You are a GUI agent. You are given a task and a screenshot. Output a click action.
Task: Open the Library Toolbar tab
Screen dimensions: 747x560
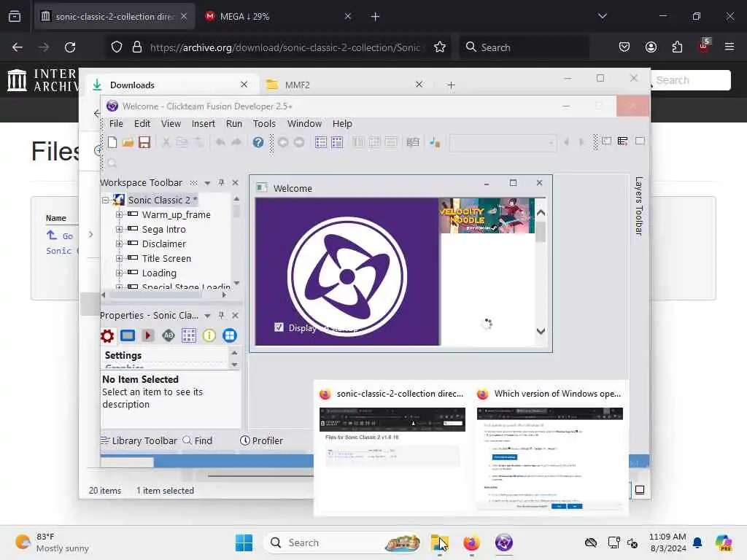click(x=139, y=440)
